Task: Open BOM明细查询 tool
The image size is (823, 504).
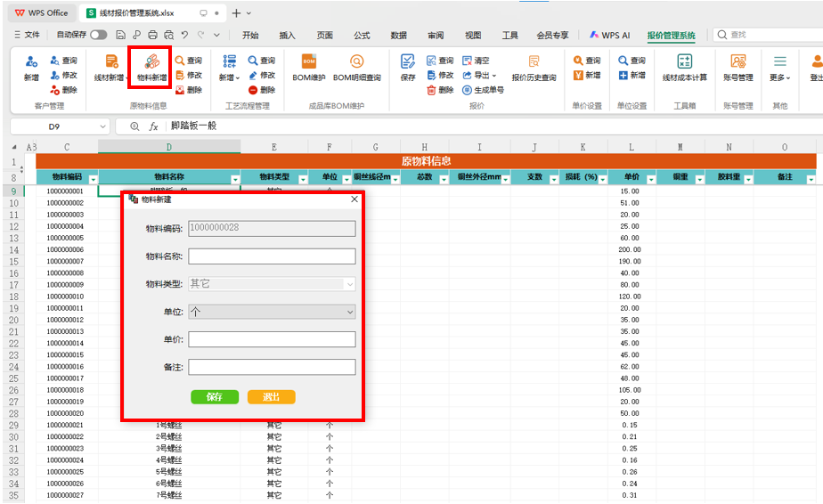Action: [357, 68]
